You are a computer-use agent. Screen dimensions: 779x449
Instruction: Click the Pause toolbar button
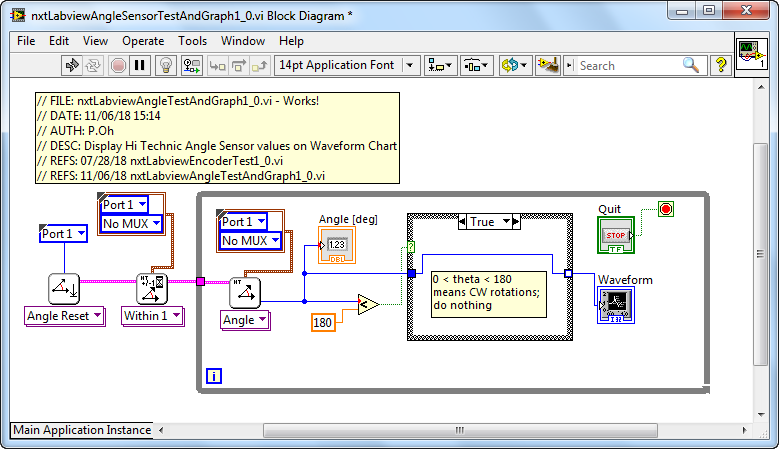coord(140,66)
